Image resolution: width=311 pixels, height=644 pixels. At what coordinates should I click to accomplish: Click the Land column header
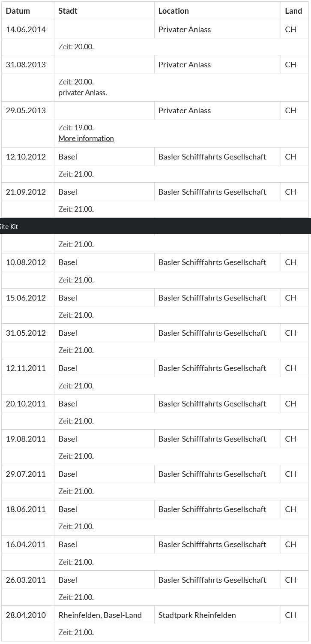[x=293, y=11]
